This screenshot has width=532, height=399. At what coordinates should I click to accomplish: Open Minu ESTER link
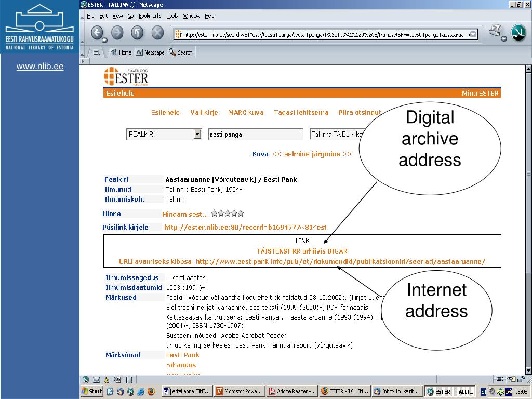tap(480, 94)
